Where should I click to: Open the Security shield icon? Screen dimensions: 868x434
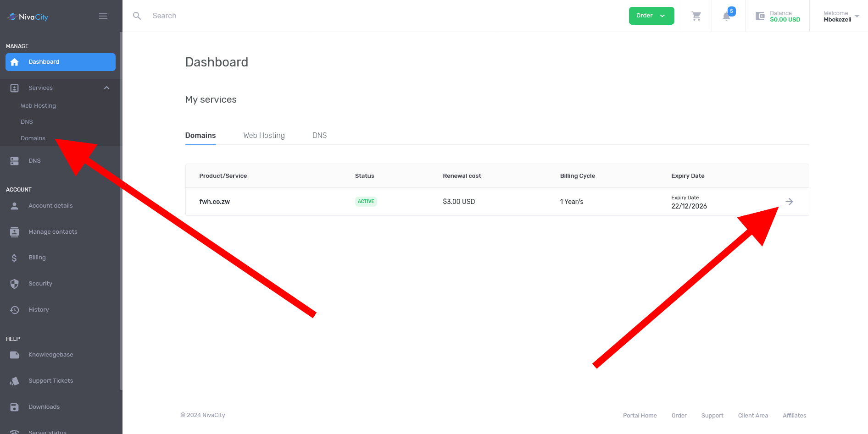pos(14,283)
